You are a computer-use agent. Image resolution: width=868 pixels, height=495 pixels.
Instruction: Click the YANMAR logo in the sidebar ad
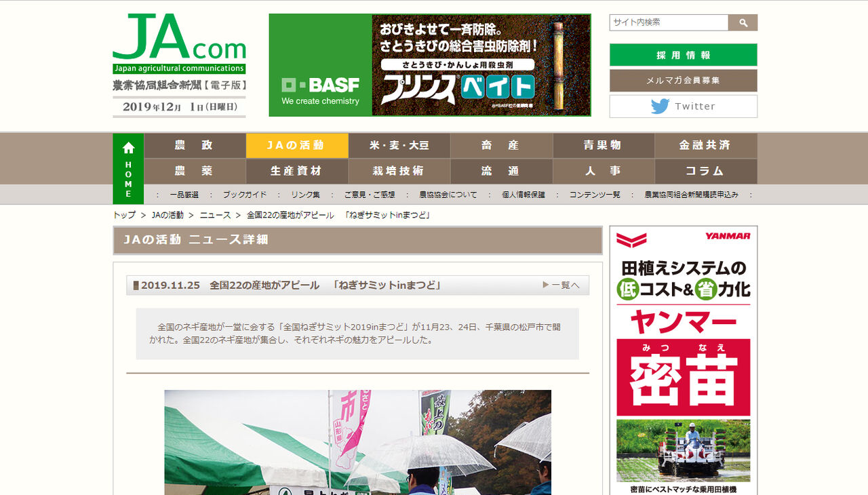pyautogui.click(x=728, y=236)
